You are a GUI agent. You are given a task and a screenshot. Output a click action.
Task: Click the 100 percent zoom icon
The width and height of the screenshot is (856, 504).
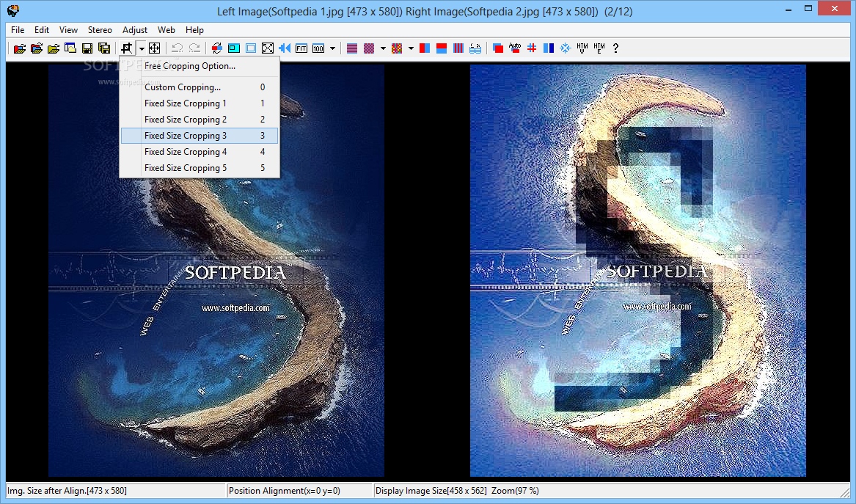point(318,48)
